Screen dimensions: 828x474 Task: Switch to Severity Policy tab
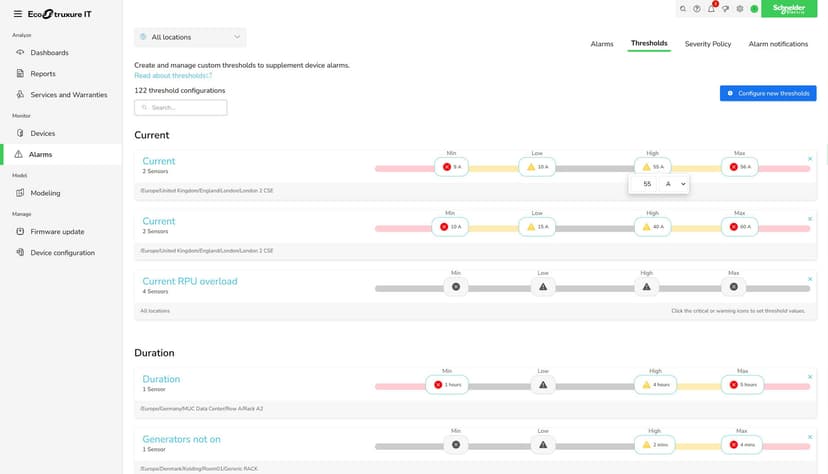click(x=708, y=44)
